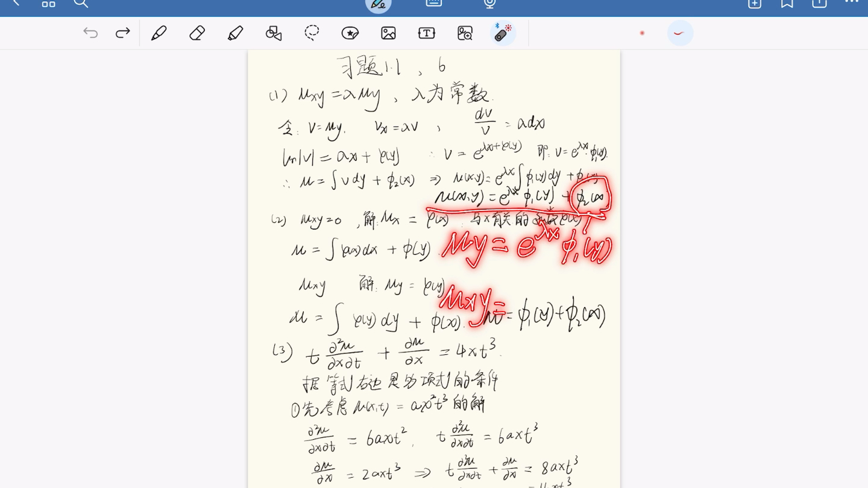
Task: Redo the last undone action
Action: coord(123,33)
